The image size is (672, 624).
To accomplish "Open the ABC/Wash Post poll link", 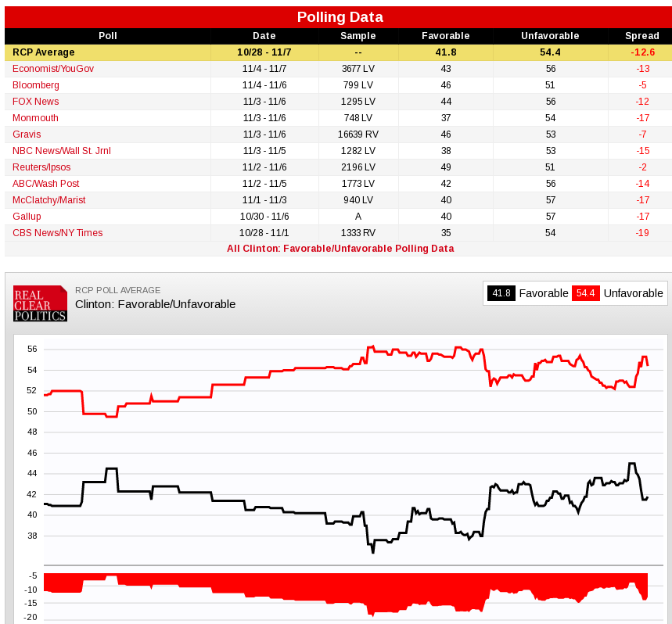I will click(46, 184).
